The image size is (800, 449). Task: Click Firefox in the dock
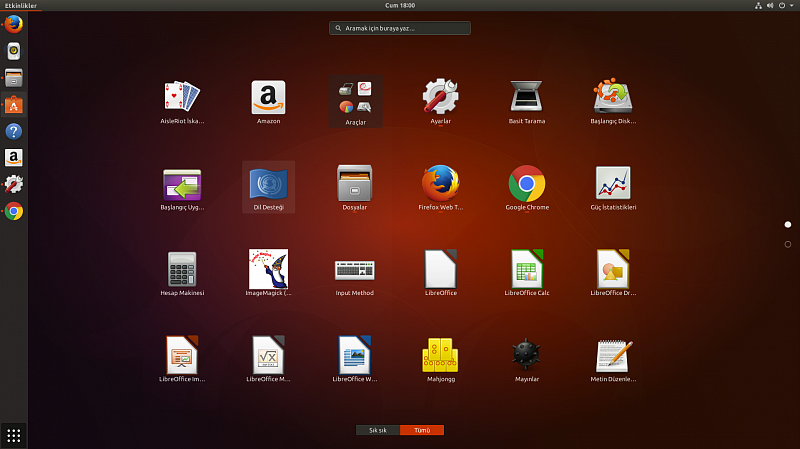[x=14, y=24]
